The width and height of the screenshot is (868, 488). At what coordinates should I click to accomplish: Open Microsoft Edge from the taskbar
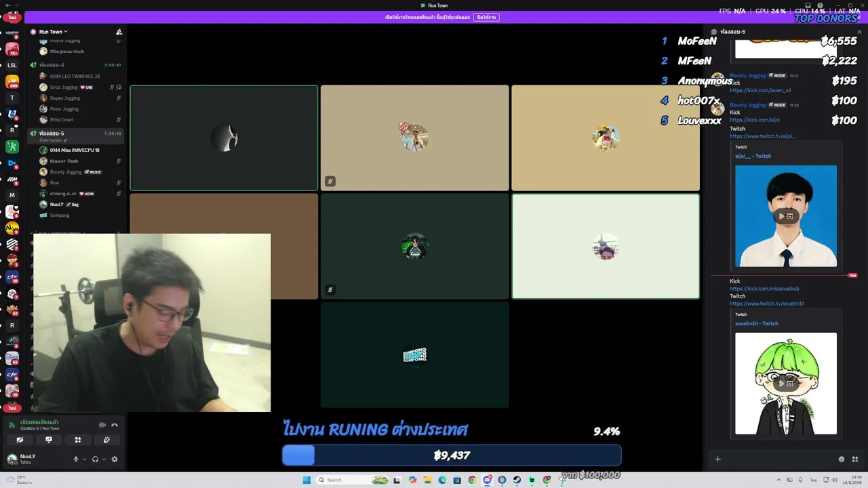[x=442, y=480]
